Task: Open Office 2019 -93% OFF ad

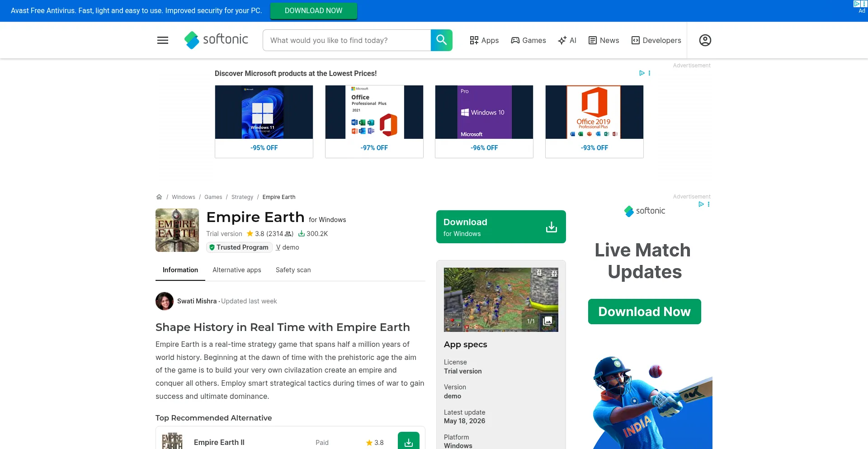Action: [594, 122]
